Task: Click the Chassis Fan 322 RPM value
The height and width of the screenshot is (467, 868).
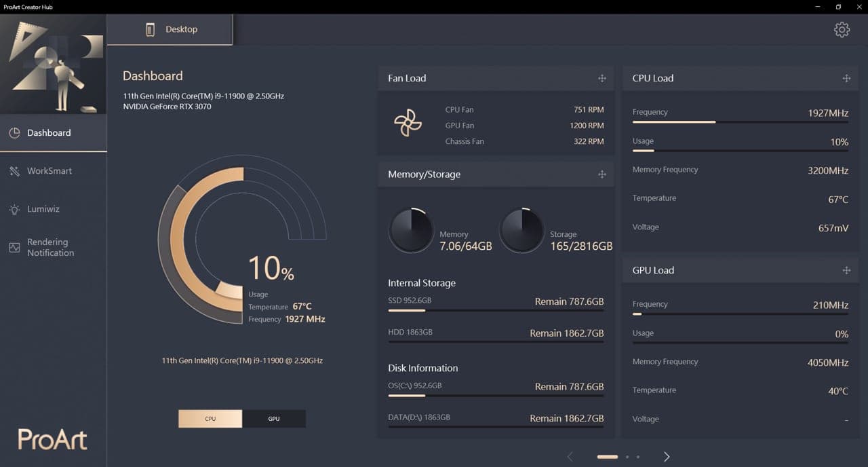Action: point(589,142)
